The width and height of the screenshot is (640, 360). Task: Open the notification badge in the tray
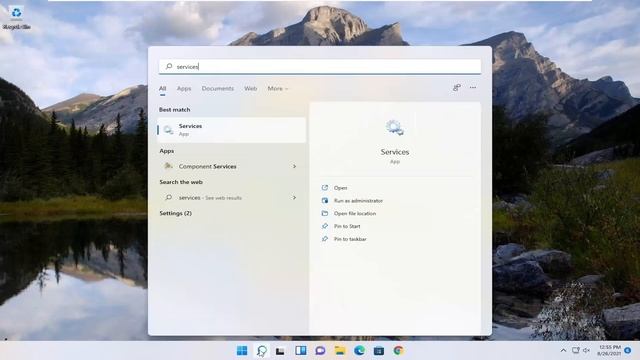(x=628, y=351)
